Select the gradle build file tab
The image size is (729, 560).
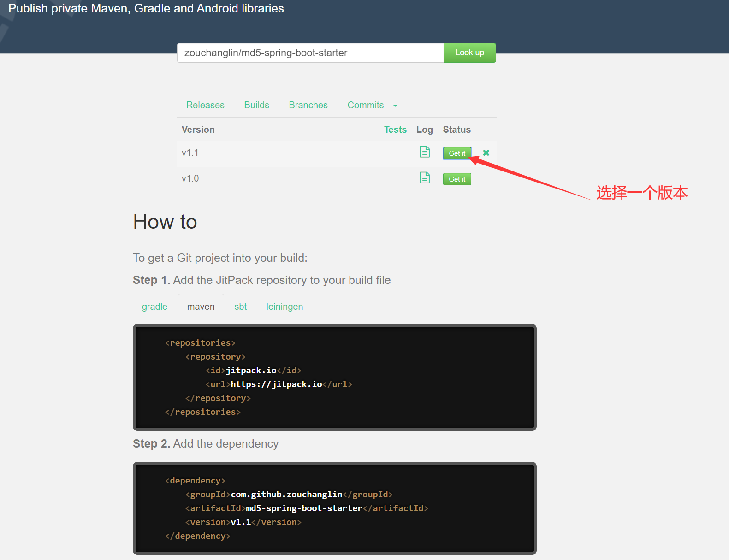[x=154, y=307]
